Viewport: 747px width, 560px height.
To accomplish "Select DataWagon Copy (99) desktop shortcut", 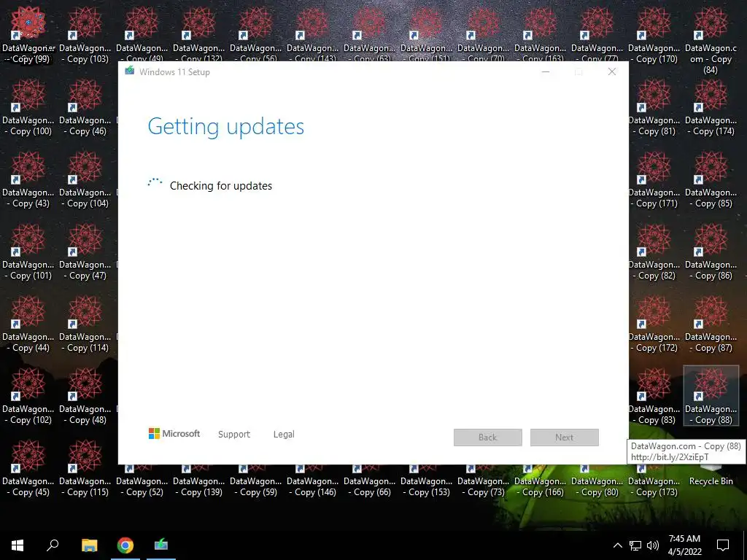I will [28, 35].
